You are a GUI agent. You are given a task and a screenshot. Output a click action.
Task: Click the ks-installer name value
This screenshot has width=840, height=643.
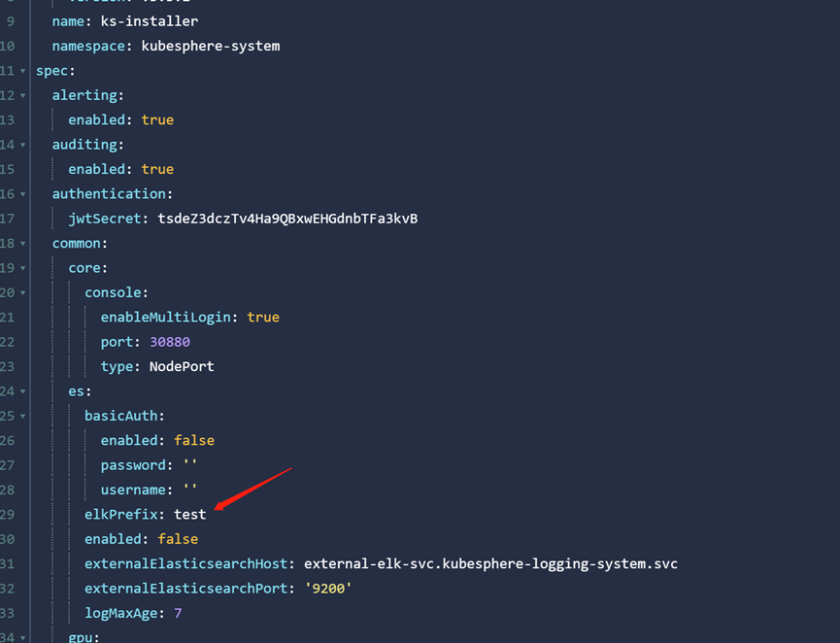click(x=150, y=21)
